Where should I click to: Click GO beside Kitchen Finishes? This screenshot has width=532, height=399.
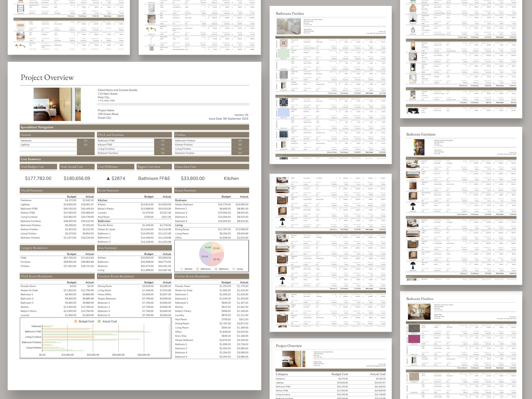[240, 145]
